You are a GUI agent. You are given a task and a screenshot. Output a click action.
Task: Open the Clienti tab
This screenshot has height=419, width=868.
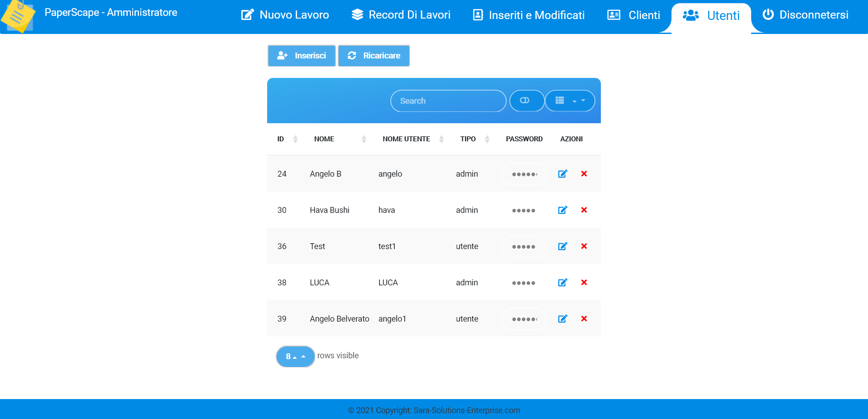coord(634,15)
